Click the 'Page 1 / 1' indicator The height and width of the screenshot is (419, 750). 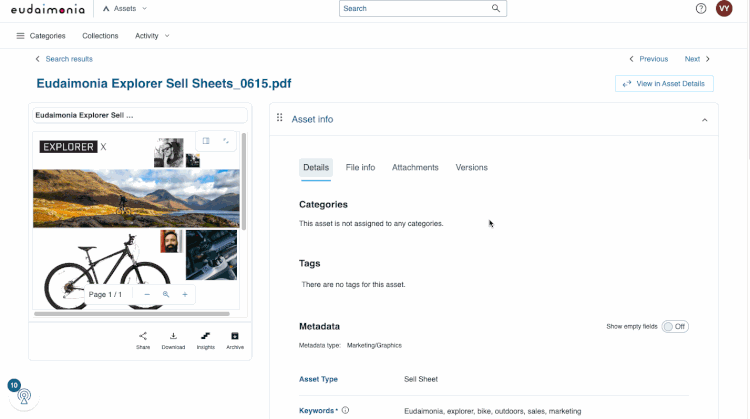(x=105, y=295)
